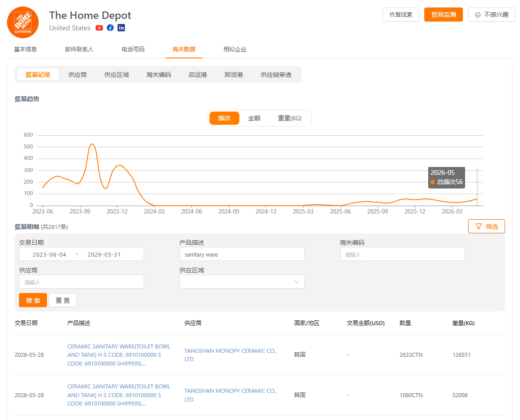This screenshot has width=520, height=420.
Task: Open the 启运港 sub-tab
Action: pos(198,75)
